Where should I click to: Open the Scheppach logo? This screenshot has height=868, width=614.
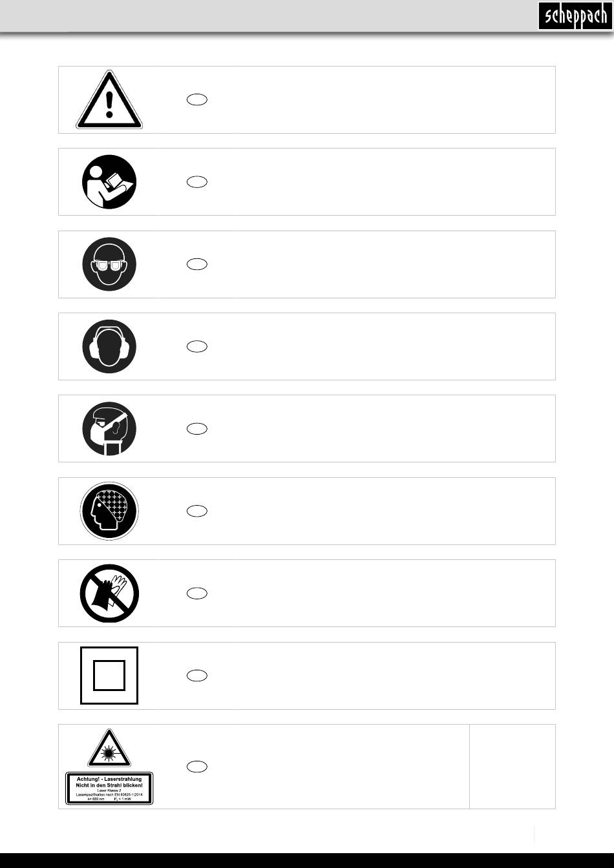[x=573, y=15]
